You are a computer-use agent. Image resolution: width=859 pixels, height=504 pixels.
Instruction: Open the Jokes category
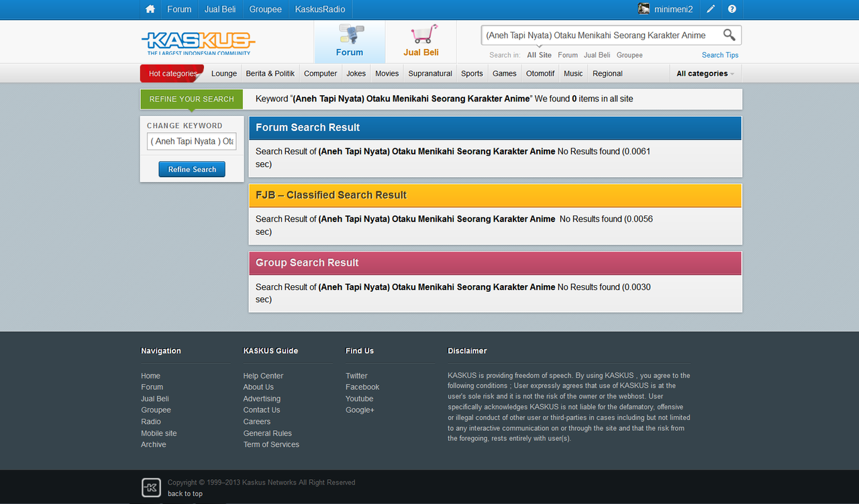pos(356,73)
